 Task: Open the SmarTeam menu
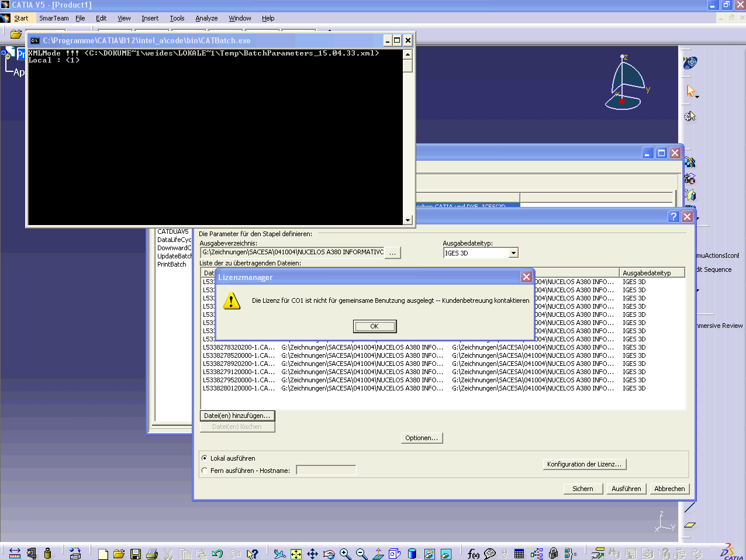coord(54,18)
